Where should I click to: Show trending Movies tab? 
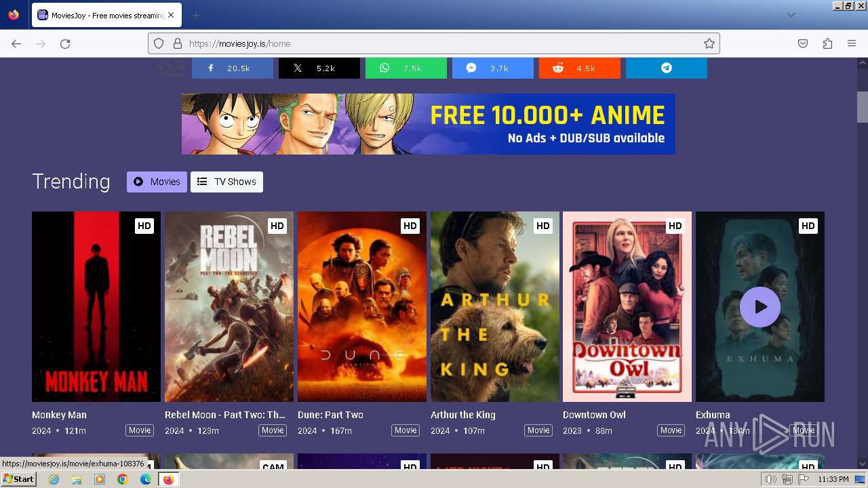157,182
